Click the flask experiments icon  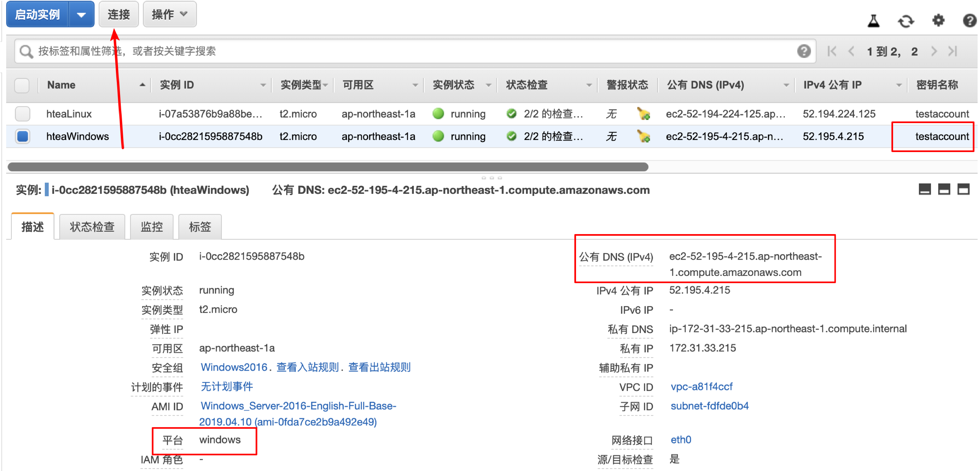873,21
